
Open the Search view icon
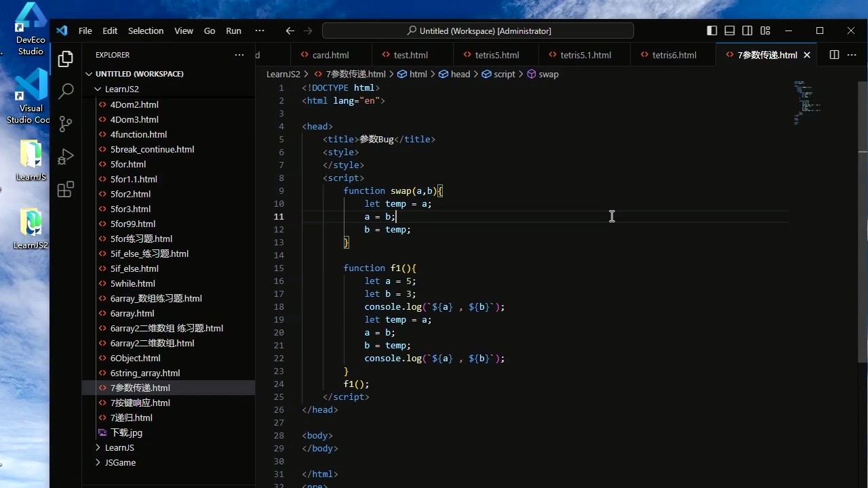coord(66,91)
